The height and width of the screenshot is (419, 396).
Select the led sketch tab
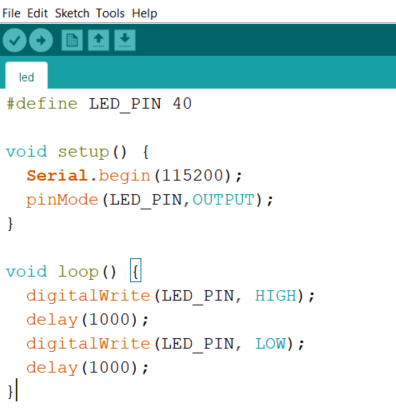pos(26,76)
